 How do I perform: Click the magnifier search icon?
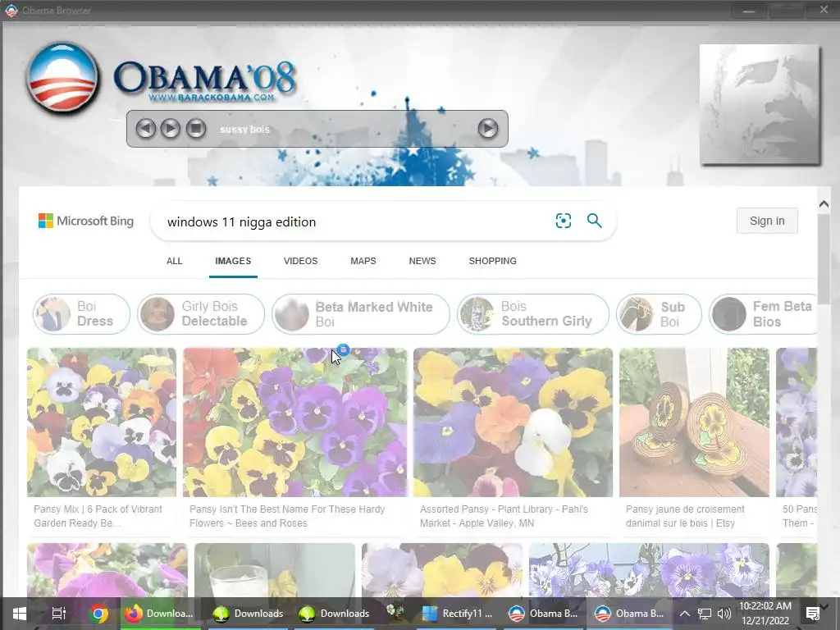(x=594, y=221)
